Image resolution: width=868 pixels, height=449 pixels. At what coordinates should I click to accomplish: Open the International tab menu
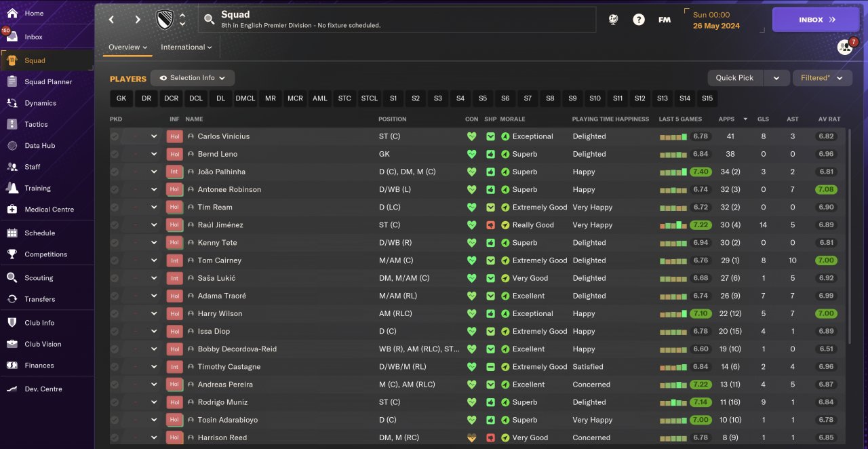(x=186, y=47)
